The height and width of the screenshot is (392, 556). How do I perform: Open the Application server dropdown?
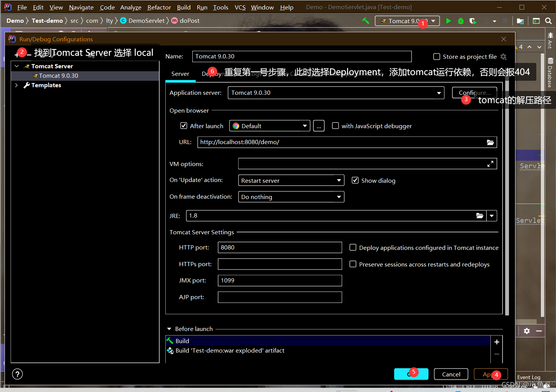click(336, 93)
